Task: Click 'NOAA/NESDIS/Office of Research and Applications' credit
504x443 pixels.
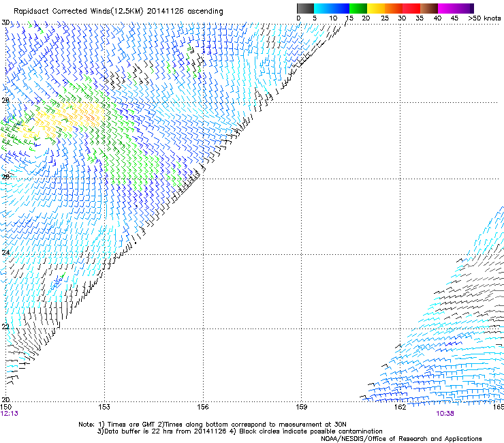Action: [401, 439]
